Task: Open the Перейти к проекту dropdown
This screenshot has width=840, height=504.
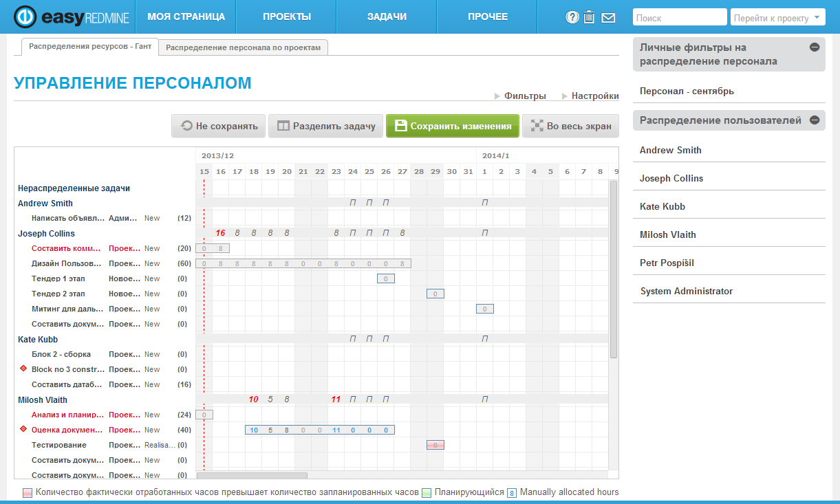Action: click(777, 17)
